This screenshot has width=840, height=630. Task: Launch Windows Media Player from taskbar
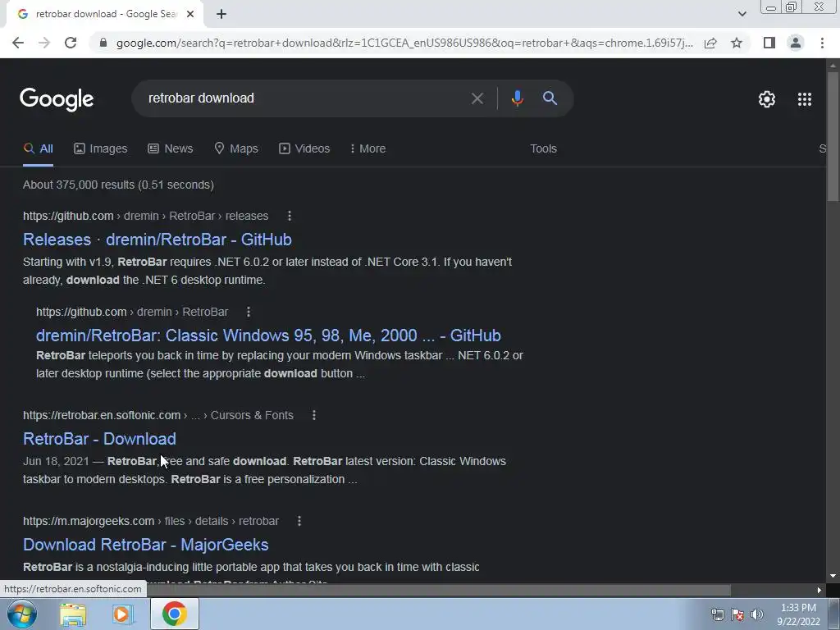pyautogui.click(x=123, y=614)
